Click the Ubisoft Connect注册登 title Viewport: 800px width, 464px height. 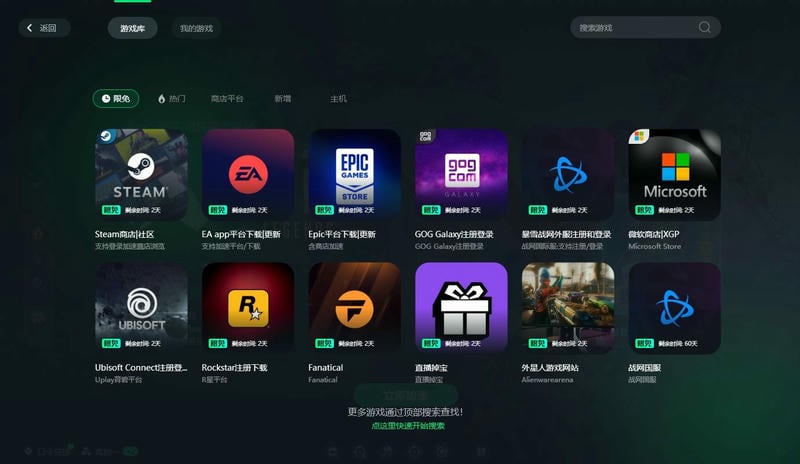tap(141, 368)
